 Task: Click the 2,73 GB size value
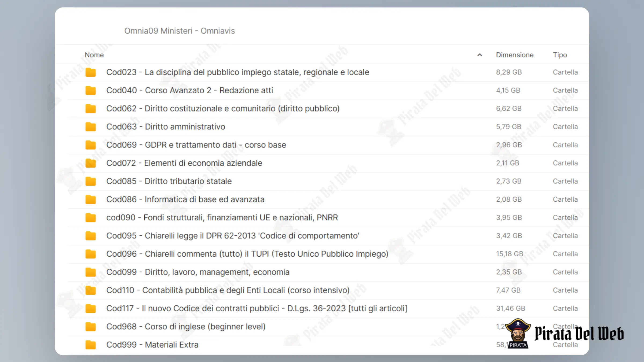[x=509, y=181]
